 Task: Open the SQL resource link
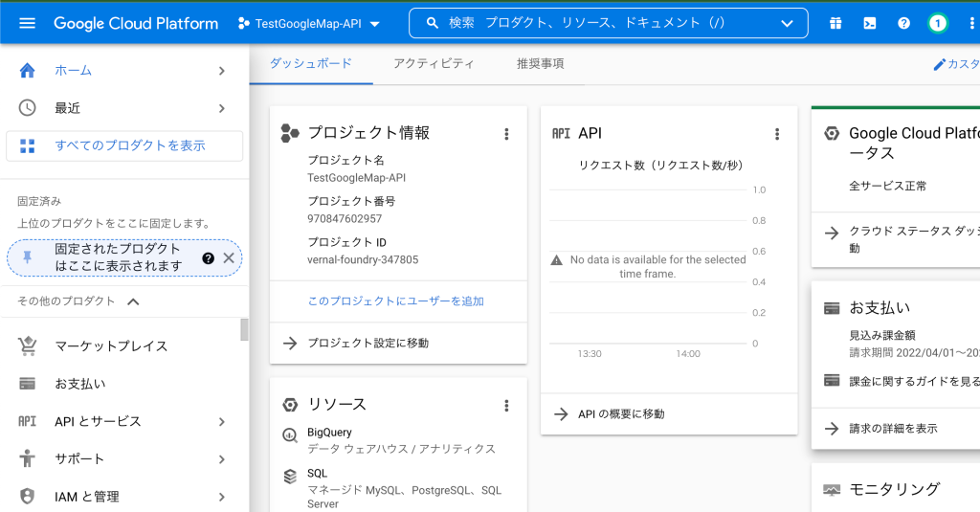(317, 474)
